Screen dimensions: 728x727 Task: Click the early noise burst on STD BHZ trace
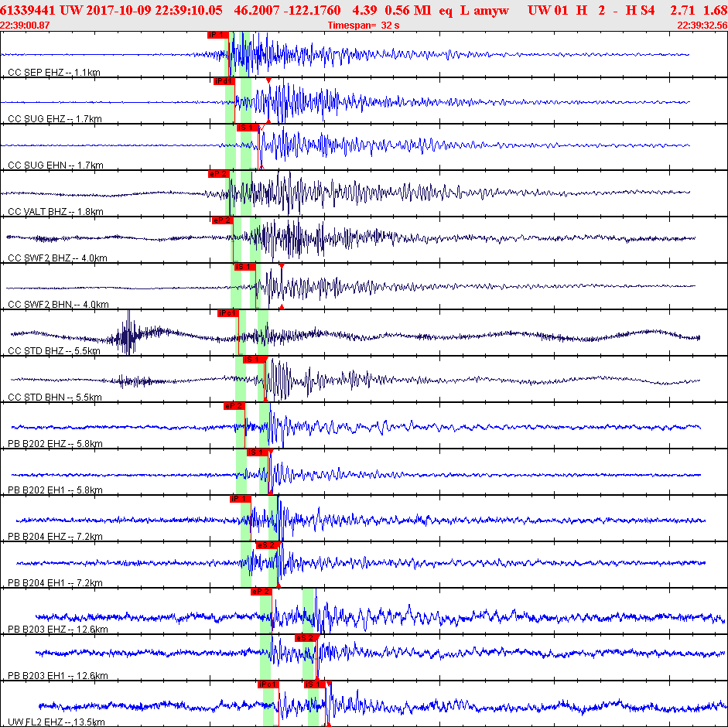[129, 333]
